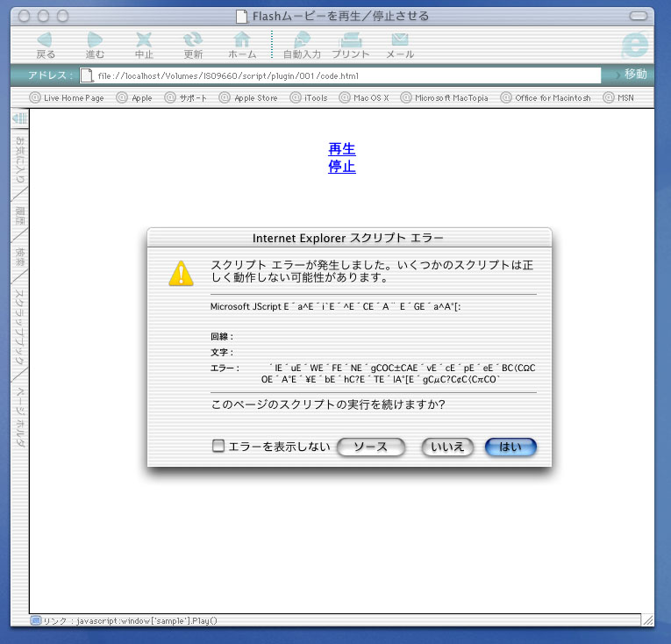Click the いいえ (No) button

(447, 447)
